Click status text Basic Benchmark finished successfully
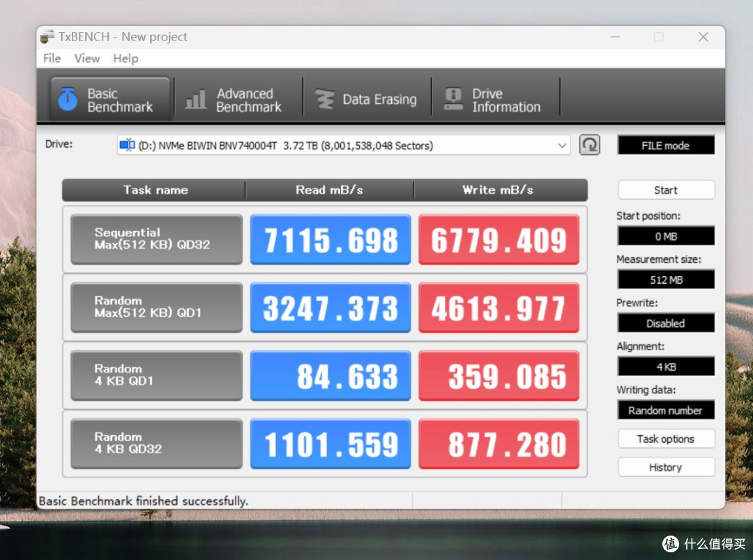753x560 pixels. [x=144, y=501]
